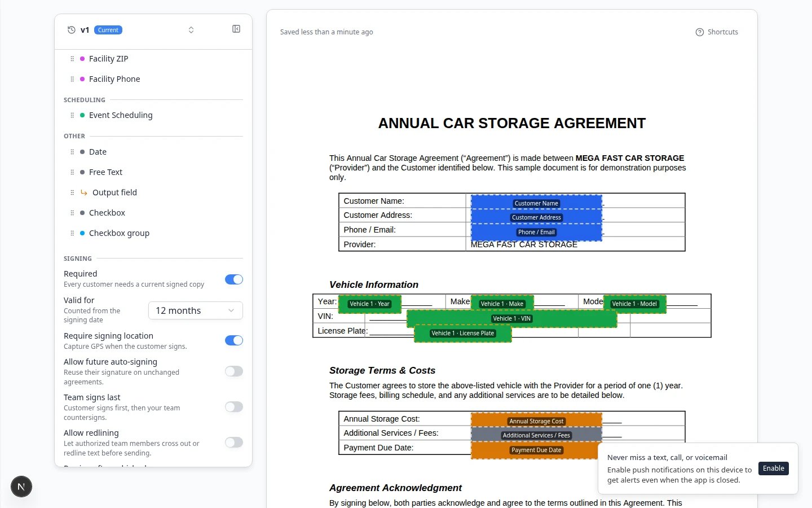This screenshot has height=508, width=812.
Task: Select the Vehicle 1 · VIN field
Action: coord(511,318)
